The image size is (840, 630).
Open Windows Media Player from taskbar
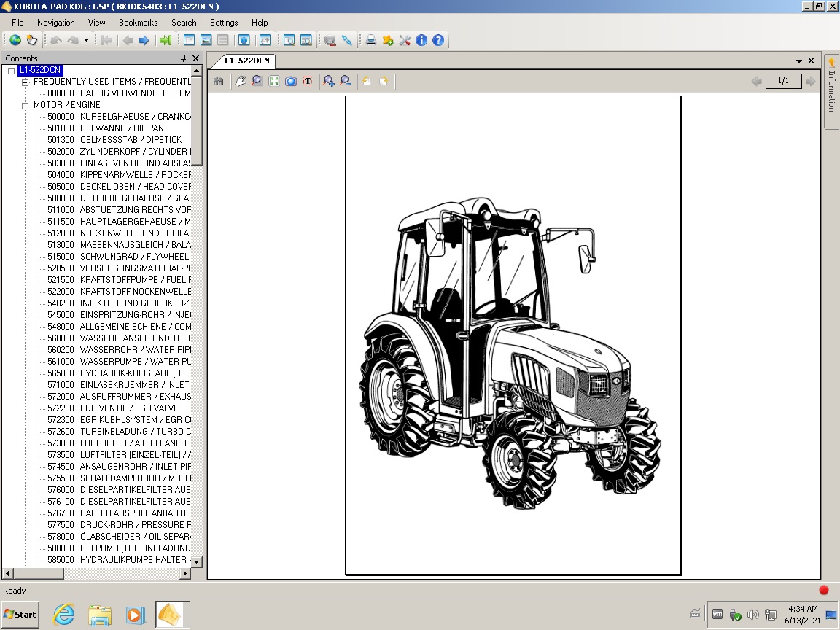(136, 615)
